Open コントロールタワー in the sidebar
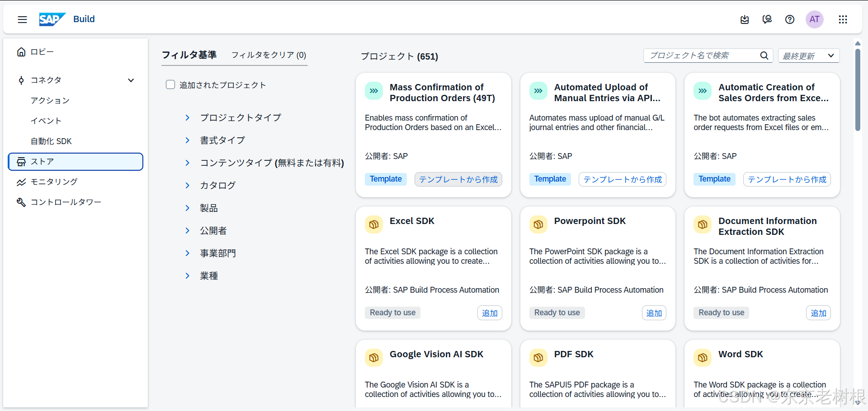The height and width of the screenshot is (411, 868). coord(66,202)
